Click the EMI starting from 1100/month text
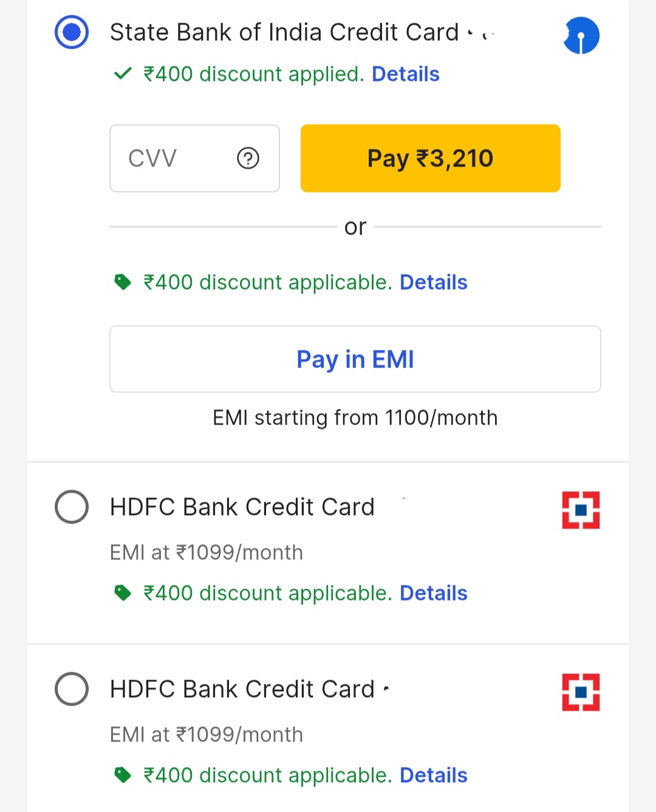The height and width of the screenshot is (812, 656). [355, 418]
